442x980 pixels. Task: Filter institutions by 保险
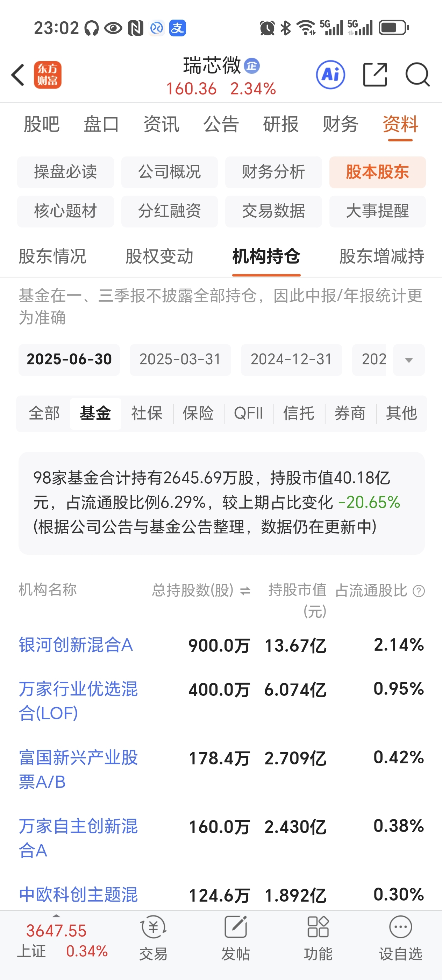tap(198, 413)
